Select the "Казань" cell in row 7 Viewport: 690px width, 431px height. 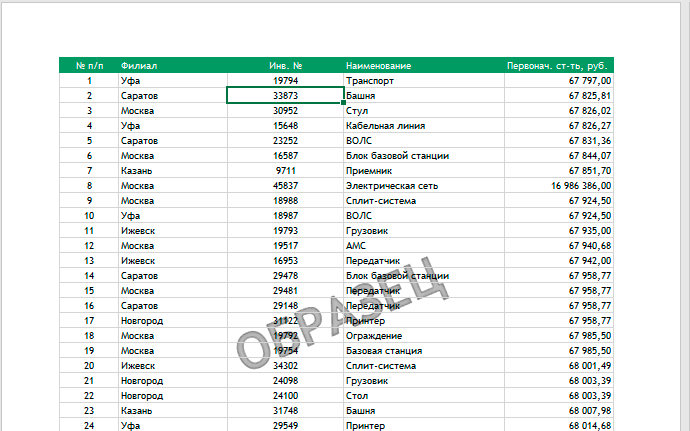[x=173, y=171]
